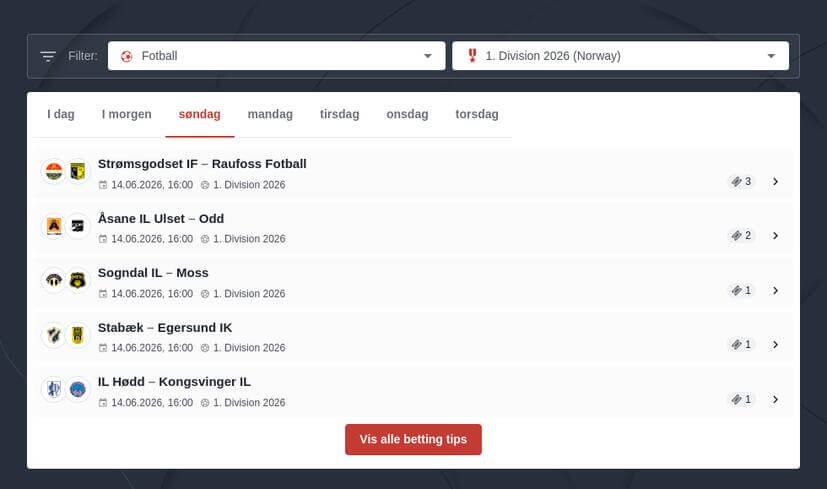Screen dimensions: 827x489
Task: Click the football icon in sport selector
Action: tap(127, 56)
